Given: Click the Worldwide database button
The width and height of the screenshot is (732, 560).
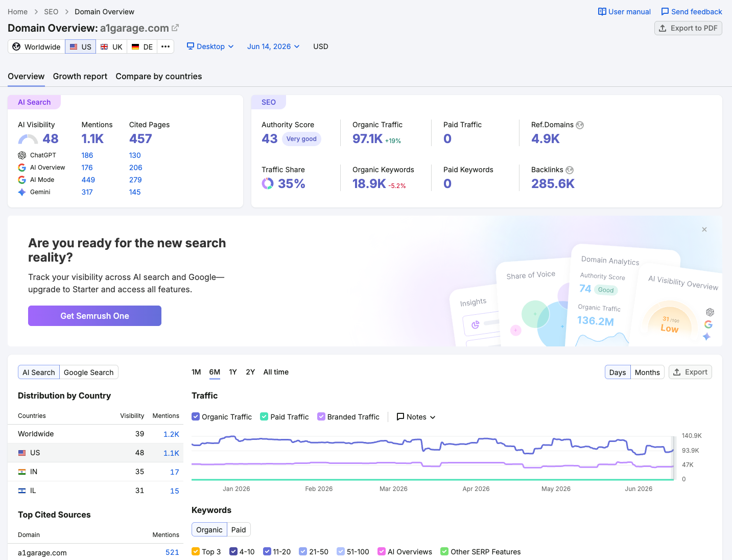Looking at the screenshot, I should tap(36, 46).
